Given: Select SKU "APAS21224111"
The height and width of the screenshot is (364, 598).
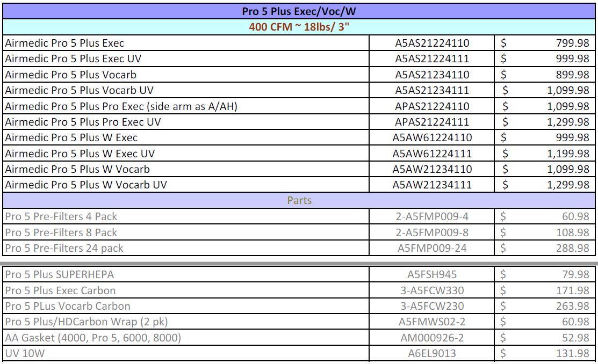Looking at the screenshot, I should pyautogui.click(x=432, y=122).
